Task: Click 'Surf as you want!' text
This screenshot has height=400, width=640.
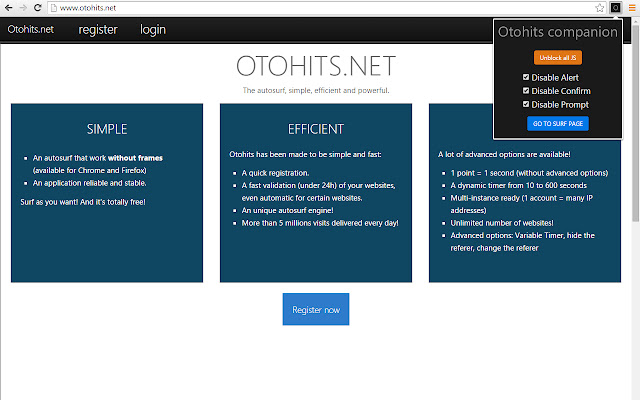Action: [x=83, y=202]
